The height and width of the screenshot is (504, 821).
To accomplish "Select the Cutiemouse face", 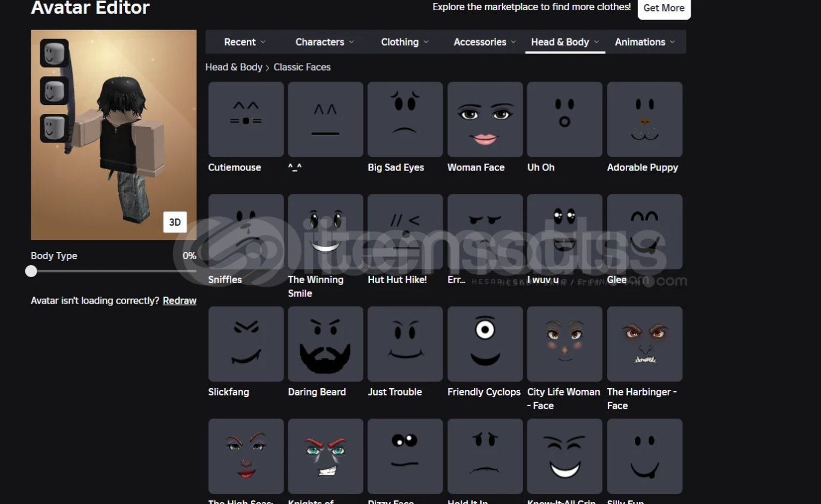I will pyautogui.click(x=246, y=119).
